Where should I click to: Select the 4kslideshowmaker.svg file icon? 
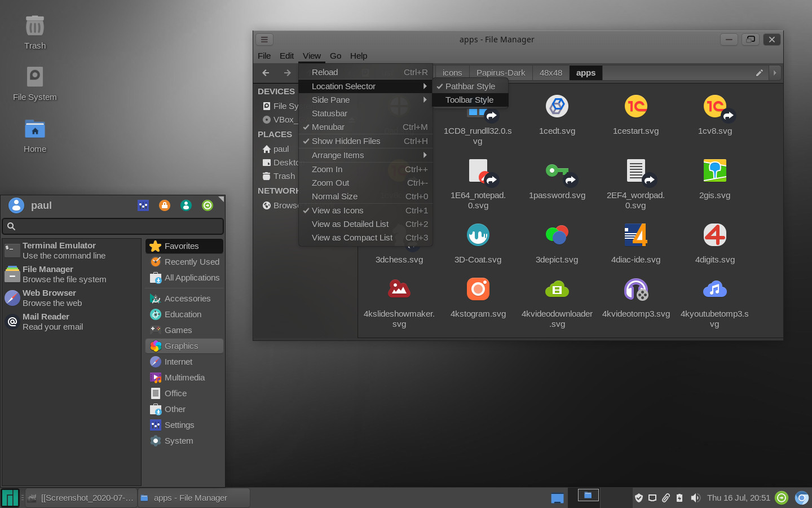click(x=399, y=290)
